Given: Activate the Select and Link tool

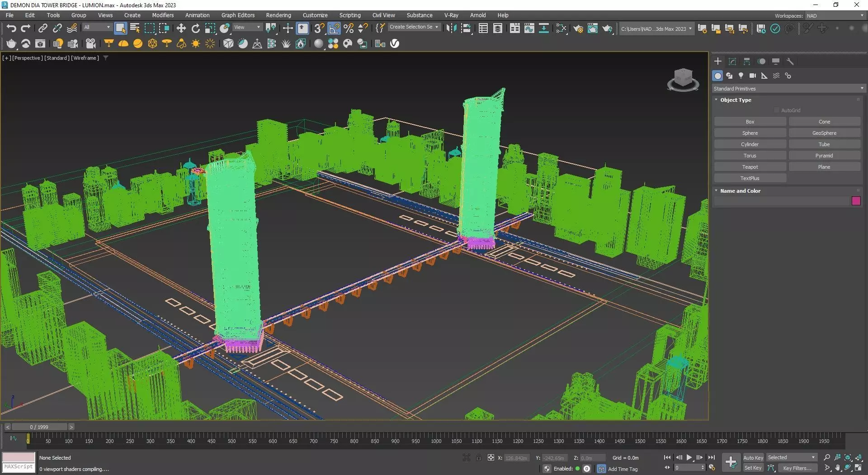Looking at the screenshot, I should click(42, 28).
